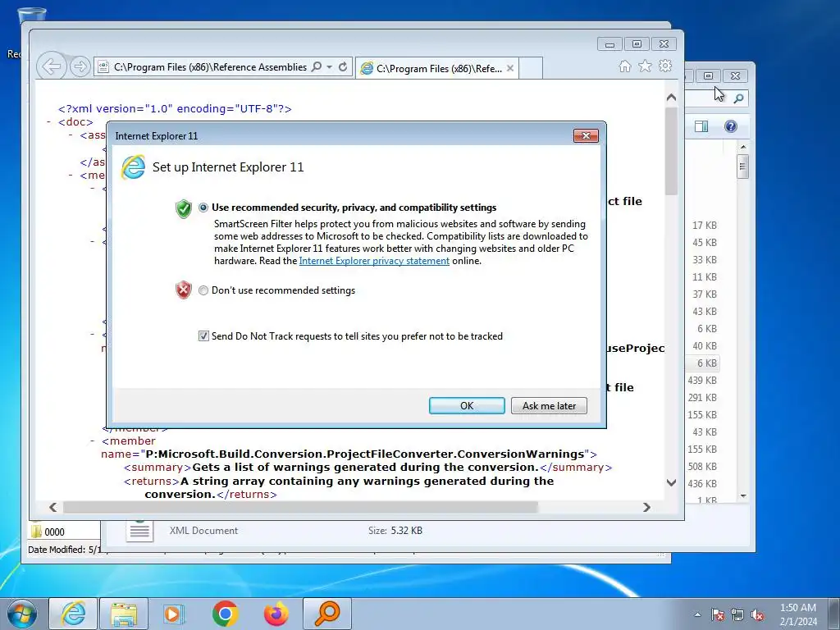The image size is (840, 630).
Task: Click XML Document file icon in details pane
Action: click(139, 531)
